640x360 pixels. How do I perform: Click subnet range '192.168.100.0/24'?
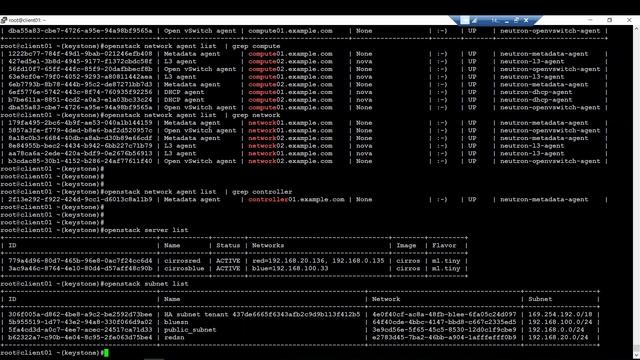560,322
